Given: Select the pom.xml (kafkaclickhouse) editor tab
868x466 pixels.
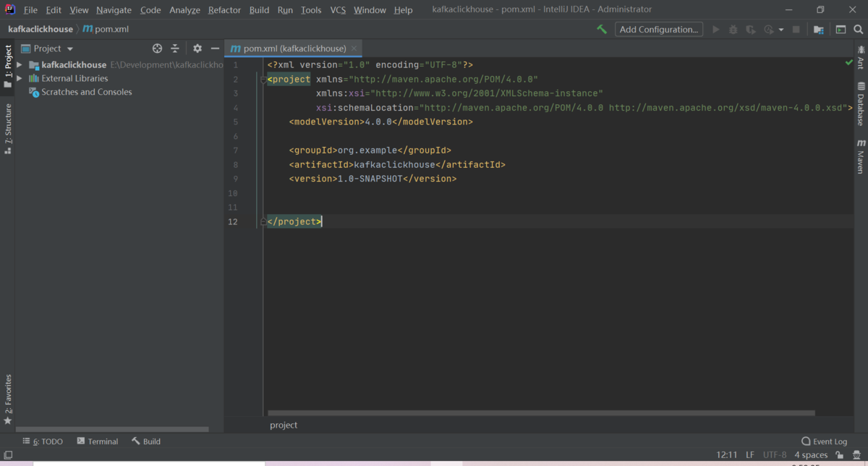Looking at the screenshot, I should [294, 48].
